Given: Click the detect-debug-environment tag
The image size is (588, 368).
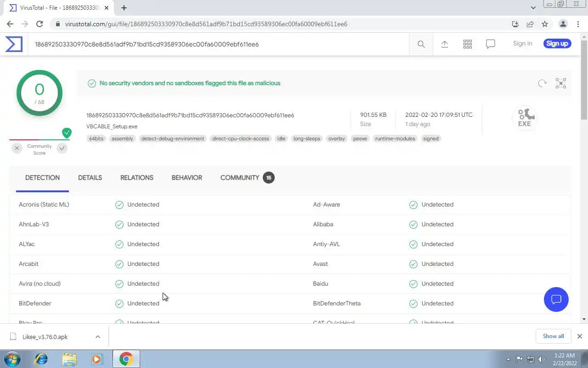Looking at the screenshot, I should pyautogui.click(x=173, y=138).
